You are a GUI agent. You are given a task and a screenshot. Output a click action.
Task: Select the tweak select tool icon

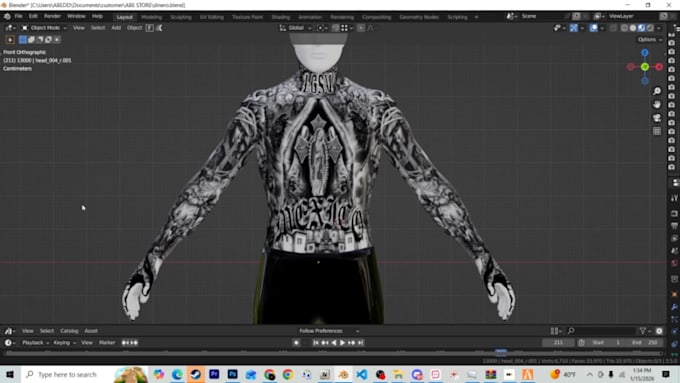[10, 39]
